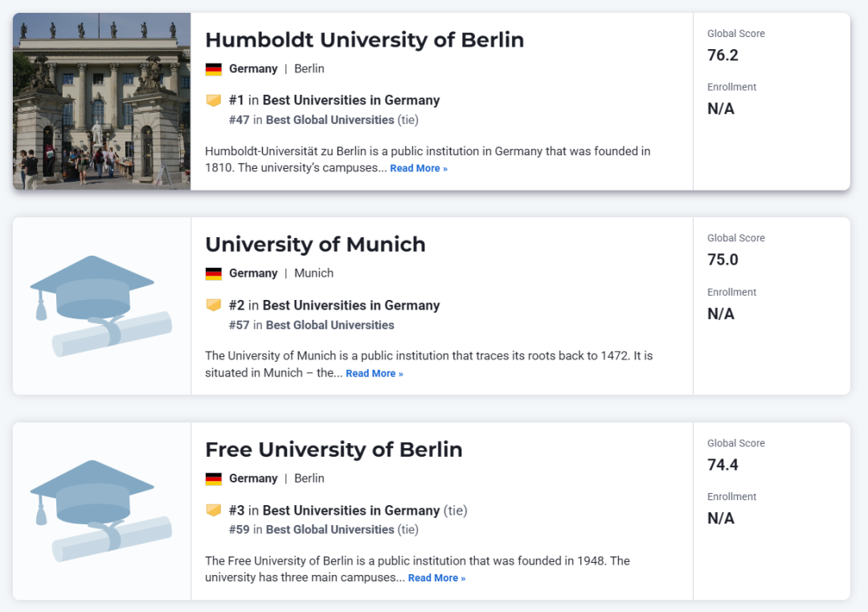This screenshot has width=868, height=612.
Task: Open Best Global Universities link ranked #57
Action: click(330, 325)
